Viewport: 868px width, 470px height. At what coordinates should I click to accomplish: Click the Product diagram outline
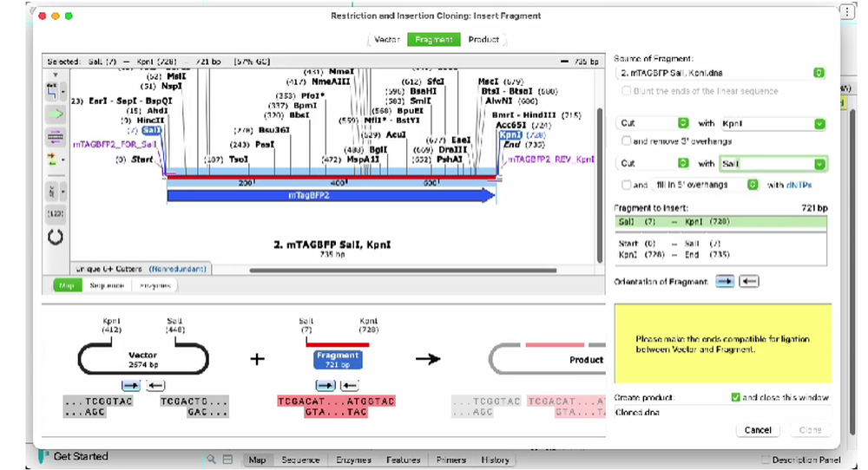click(547, 359)
